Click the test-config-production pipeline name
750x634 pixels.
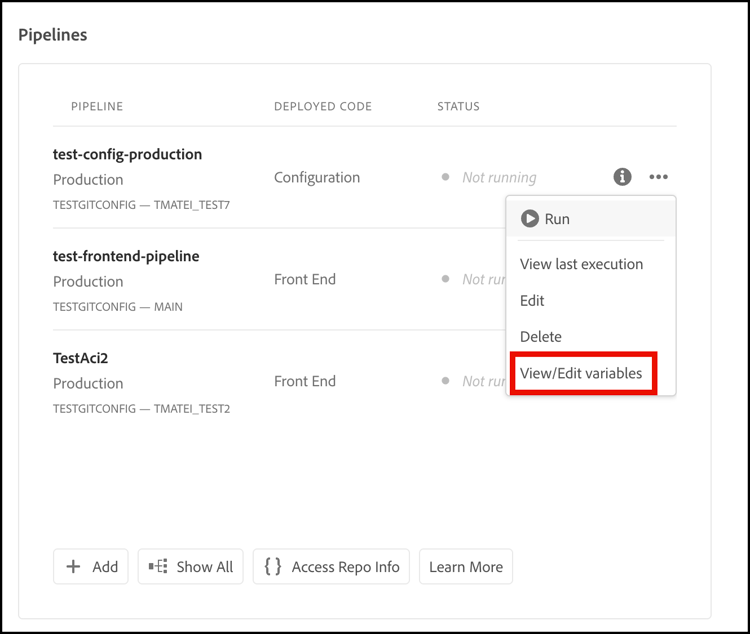click(127, 154)
